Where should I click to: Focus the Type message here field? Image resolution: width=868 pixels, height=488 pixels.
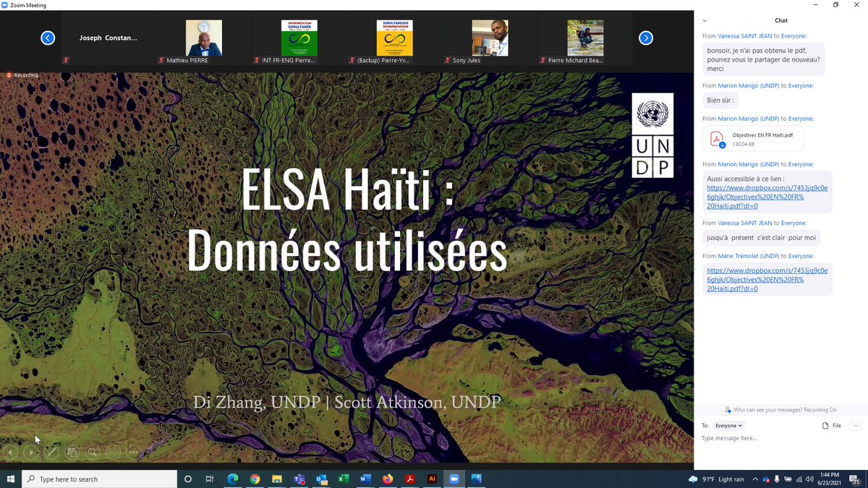click(781, 438)
